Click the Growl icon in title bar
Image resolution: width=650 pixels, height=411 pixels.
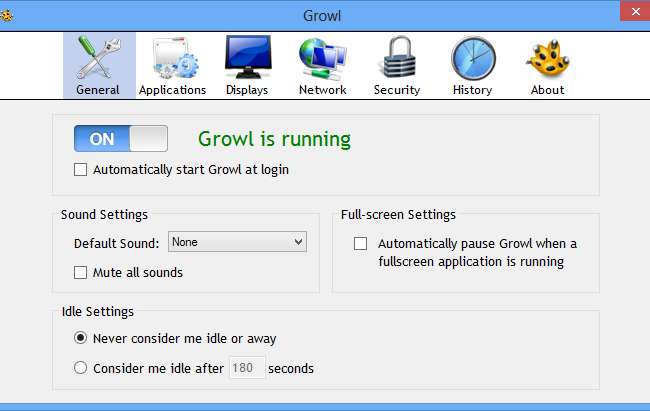pyautogui.click(x=6, y=16)
